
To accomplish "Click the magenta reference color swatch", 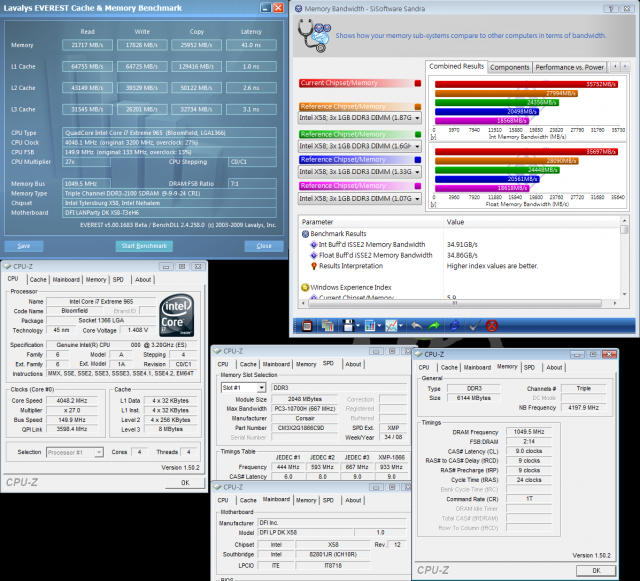I will [x=418, y=186].
